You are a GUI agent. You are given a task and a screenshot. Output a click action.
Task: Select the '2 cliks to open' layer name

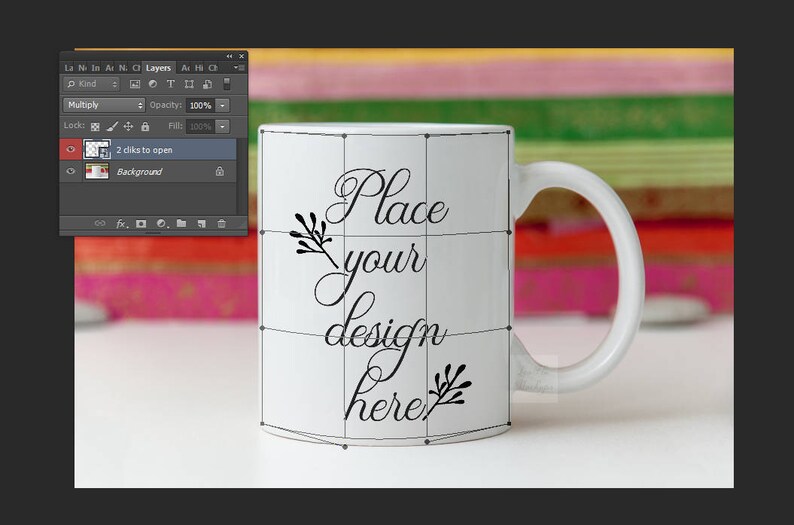(x=144, y=150)
